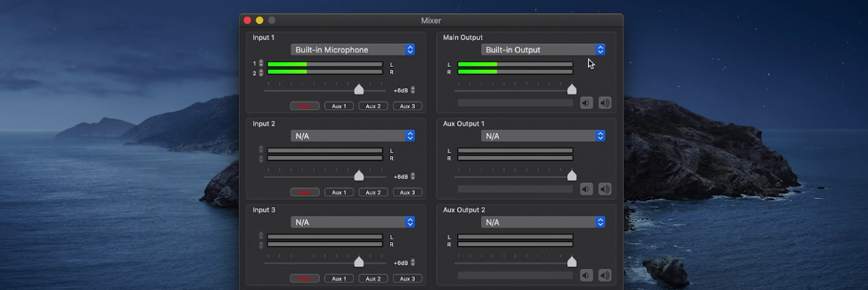The height and width of the screenshot is (290, 868).
Task: Click Input 2 +6dB gain stepper
Action: [413, 176]
